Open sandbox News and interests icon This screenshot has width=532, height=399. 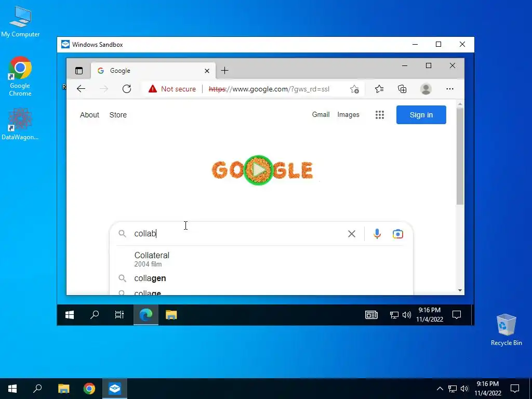[x=371, y=315]
